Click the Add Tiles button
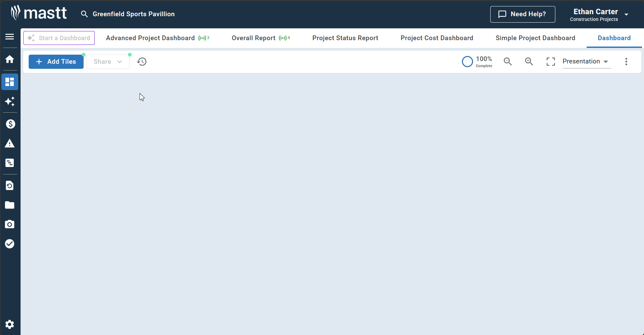644x335 pixels. coord(56,62)
